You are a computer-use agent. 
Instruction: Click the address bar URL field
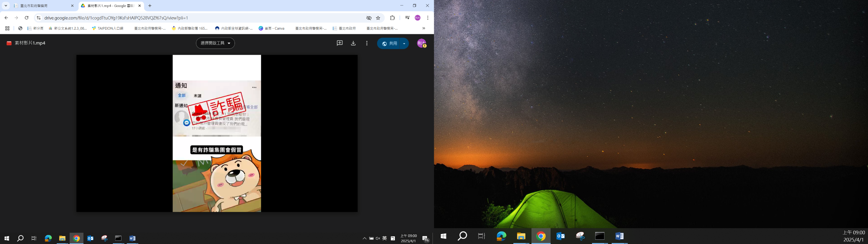(202, 18)
